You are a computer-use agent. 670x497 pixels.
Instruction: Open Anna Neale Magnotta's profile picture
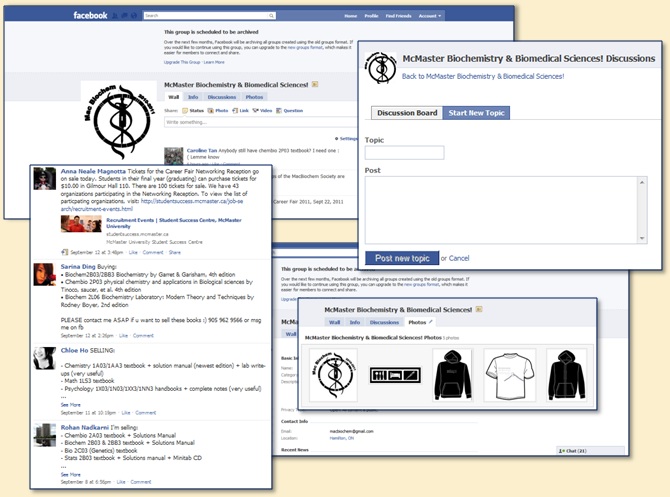click(45, 179)
